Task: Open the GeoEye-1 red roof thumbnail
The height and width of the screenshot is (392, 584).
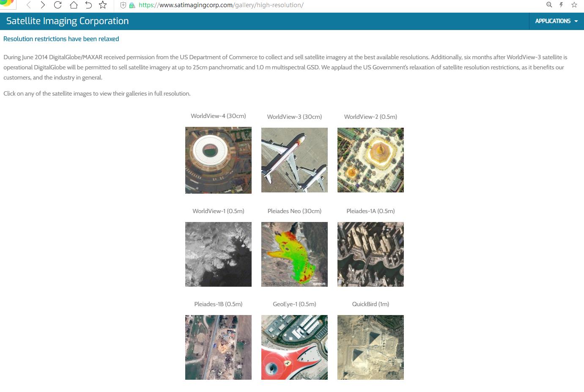Action: (x=294, y=348)
